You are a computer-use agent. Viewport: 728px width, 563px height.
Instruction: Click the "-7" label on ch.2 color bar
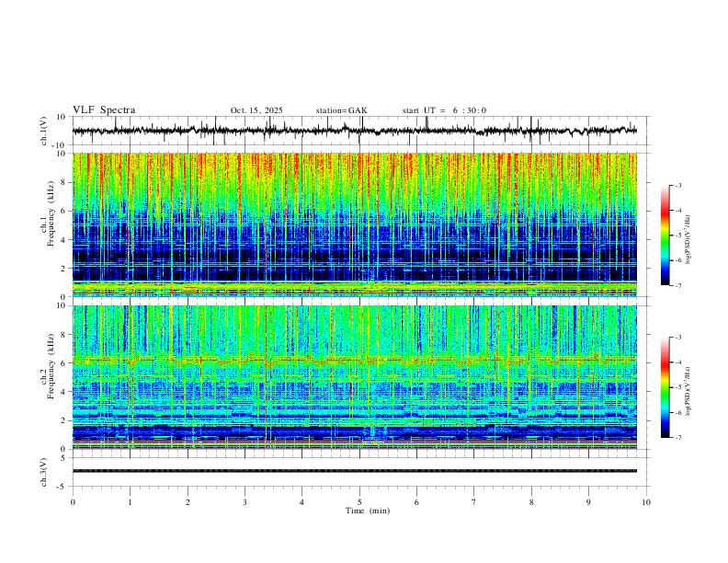click(x=678, y=438)
